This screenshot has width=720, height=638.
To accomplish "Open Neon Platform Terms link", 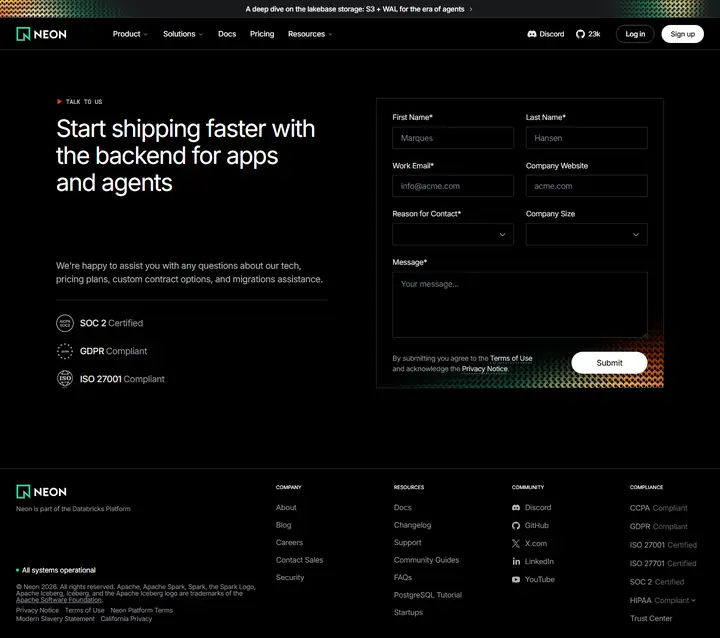I will point(141,610).
